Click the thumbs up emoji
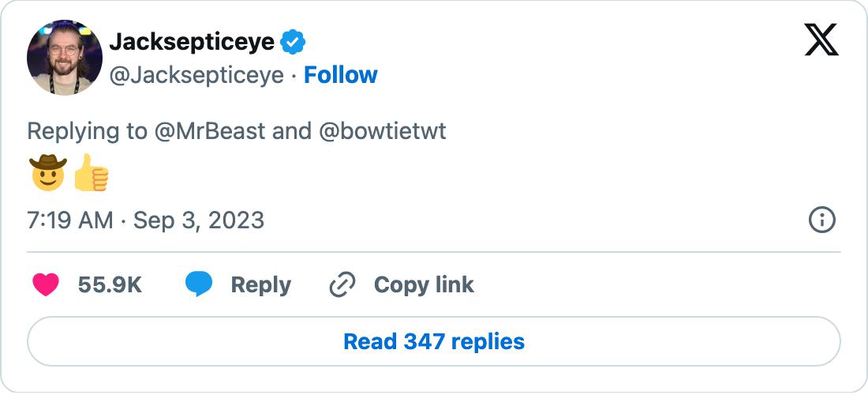Viewport: 868px width, 395px height. click(x=90, y=173)
